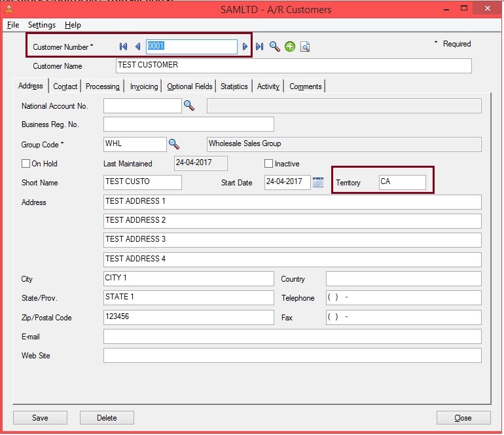
Task: Click the Start Date field
Action: tap(287, 182)
